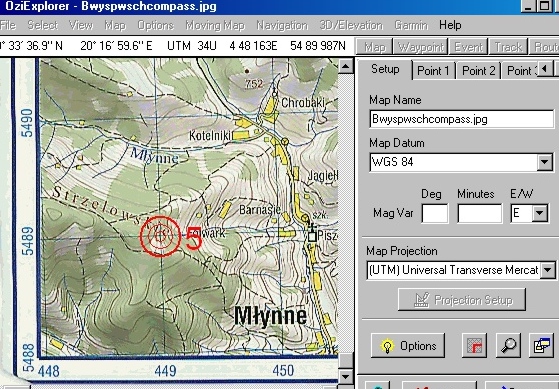
Task: Open the E/W magnetic variation dropdown
Action: [540, 213]
